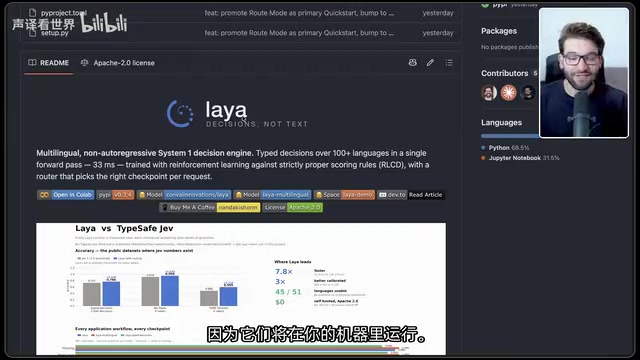Click the laya spinner logo
The height and width of the screenshot is (360, 640).
pos(180,113)
